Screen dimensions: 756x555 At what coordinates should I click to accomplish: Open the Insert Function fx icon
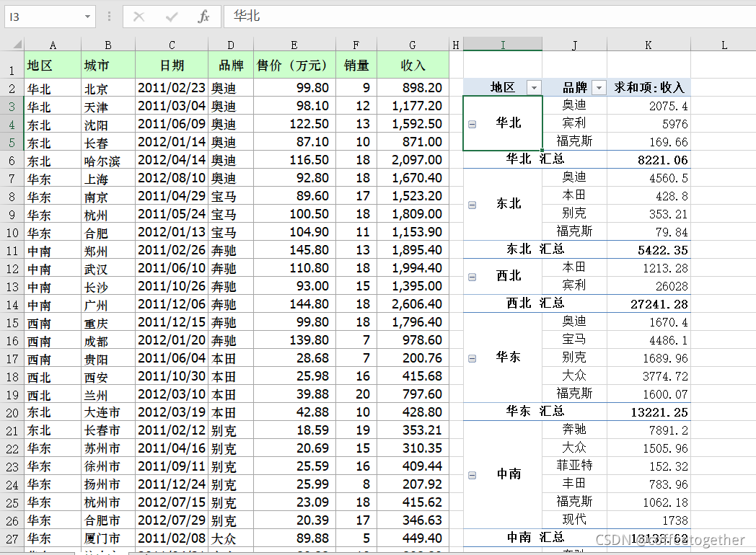(203, 17)
